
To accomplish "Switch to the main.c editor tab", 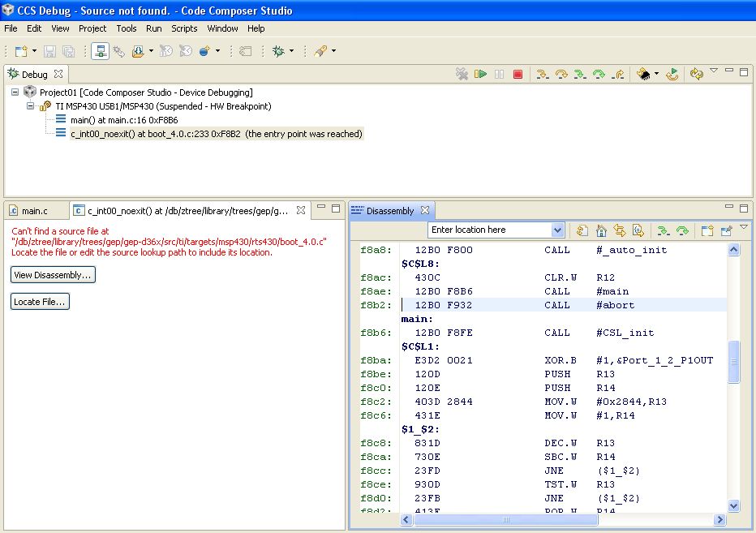I will pos(35,211).
